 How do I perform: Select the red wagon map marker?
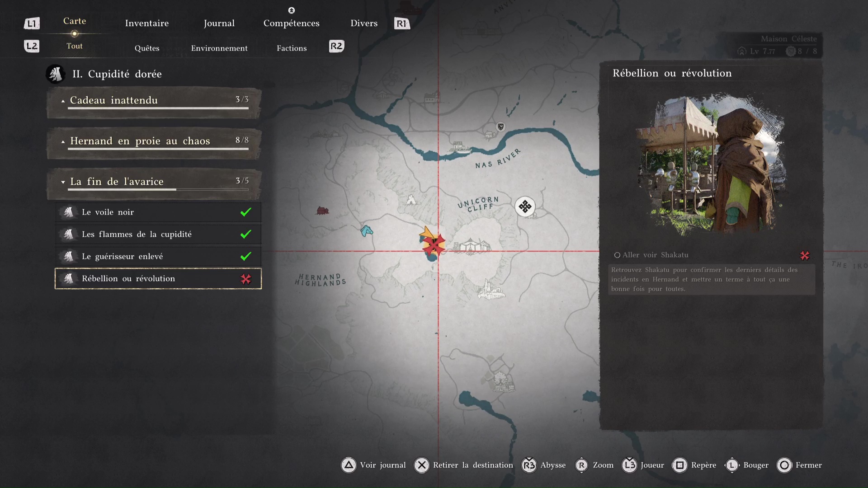coord(322,211)
